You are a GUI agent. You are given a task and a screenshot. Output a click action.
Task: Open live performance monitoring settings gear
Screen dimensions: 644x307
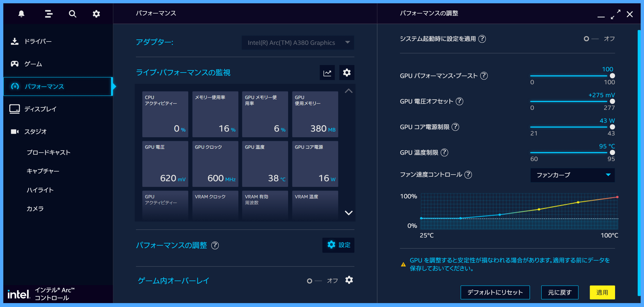[347, 73]
